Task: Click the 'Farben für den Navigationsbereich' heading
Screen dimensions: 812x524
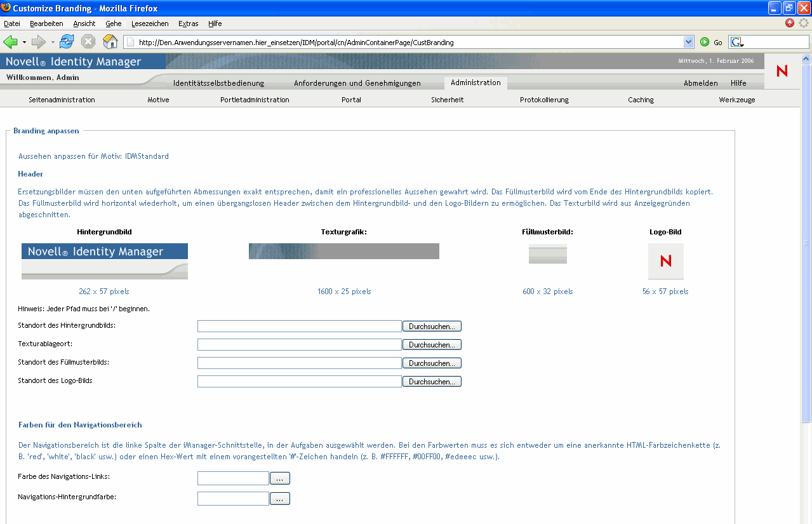Action: point(80,425)
